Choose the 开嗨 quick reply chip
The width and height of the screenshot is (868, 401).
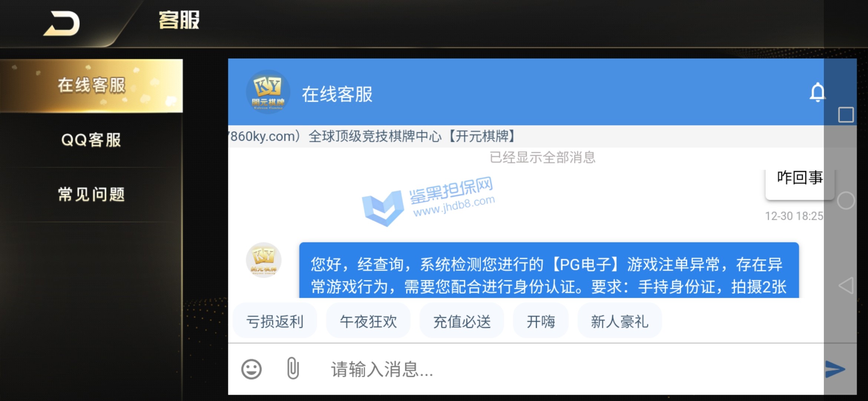pyautogui.click(x=541, y=321)
